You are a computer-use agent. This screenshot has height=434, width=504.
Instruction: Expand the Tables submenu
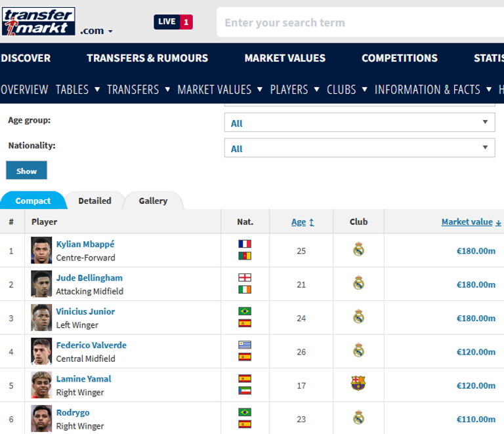point(77,89)
